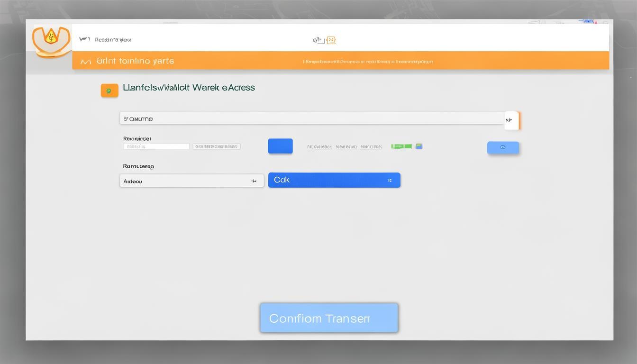This screenshot has width=637, height=364.
Task: Click the orange shield logo icon
Action: [x=51, y=40]
